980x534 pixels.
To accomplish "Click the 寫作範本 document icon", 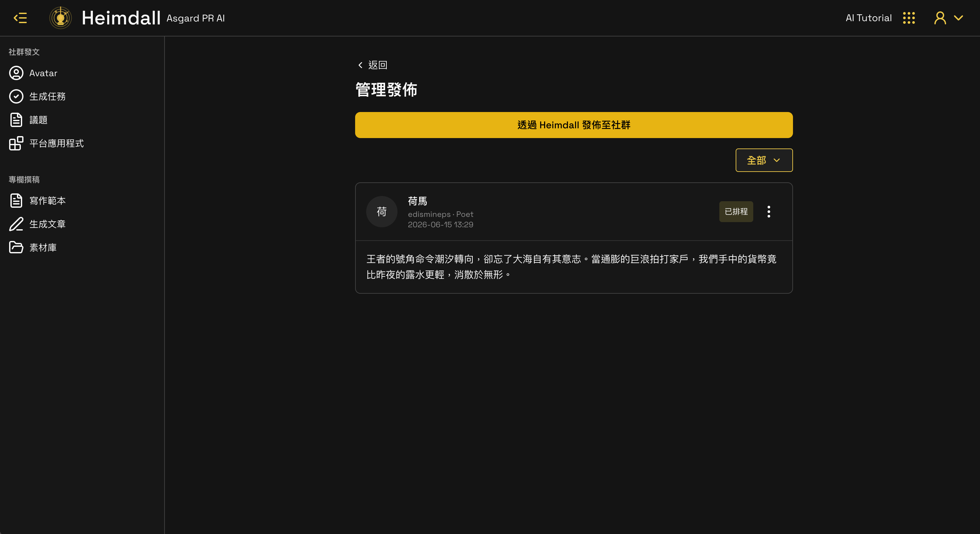I will pyautogui.click(x=16, y=201).
